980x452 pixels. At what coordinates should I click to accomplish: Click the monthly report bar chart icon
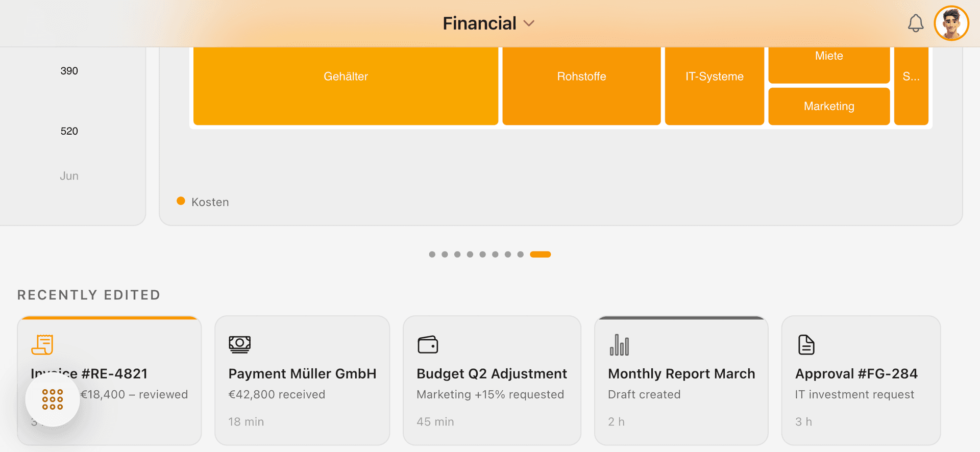pyautogui.click(x=619, y=344)
